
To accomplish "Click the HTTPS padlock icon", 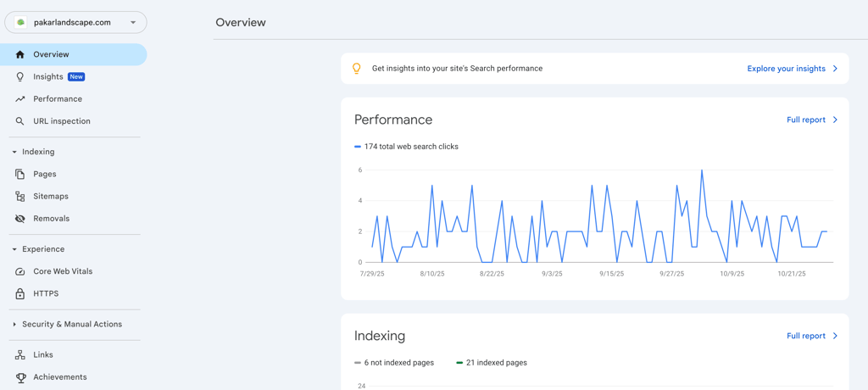I will pos(20,293).
